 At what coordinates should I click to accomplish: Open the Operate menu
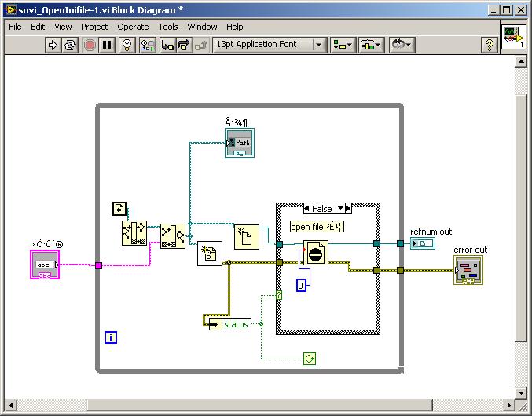pos(133,27)
